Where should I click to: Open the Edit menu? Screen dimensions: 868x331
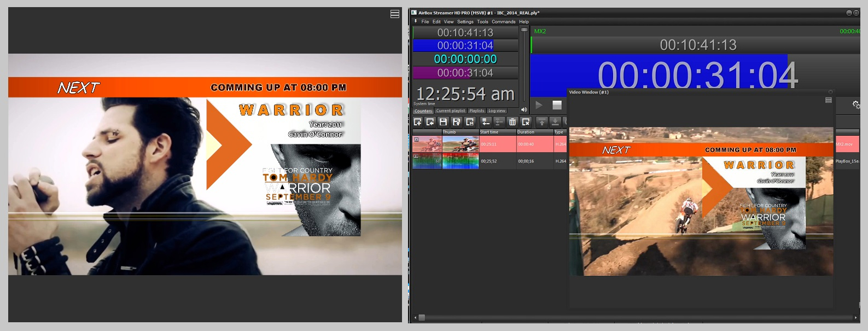coord(436,22)
